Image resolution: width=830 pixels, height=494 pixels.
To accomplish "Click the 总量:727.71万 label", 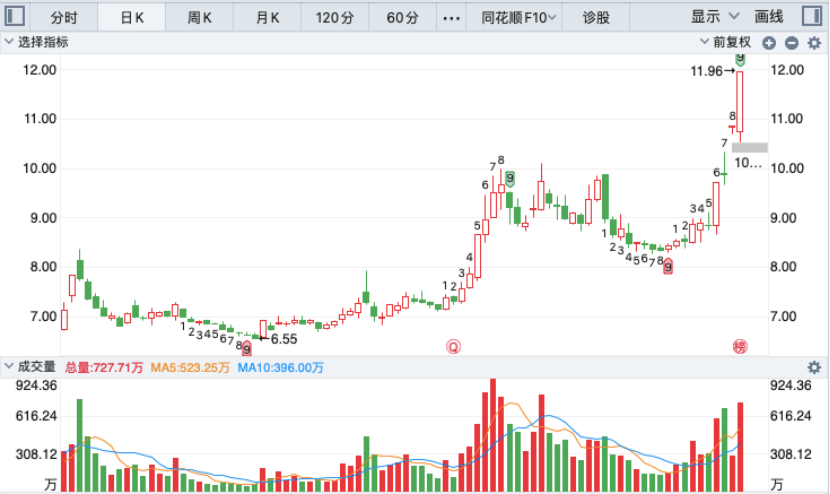I will pos(104,367).
